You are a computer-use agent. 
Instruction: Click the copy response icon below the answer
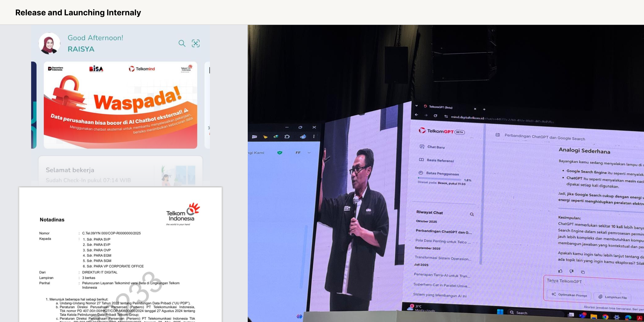[x=583, y=272]
